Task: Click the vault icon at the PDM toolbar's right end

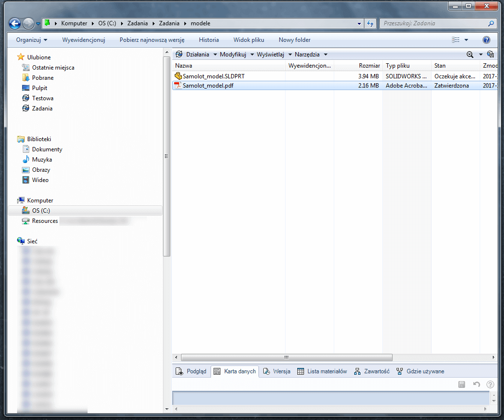Action: tap(491, 55)
